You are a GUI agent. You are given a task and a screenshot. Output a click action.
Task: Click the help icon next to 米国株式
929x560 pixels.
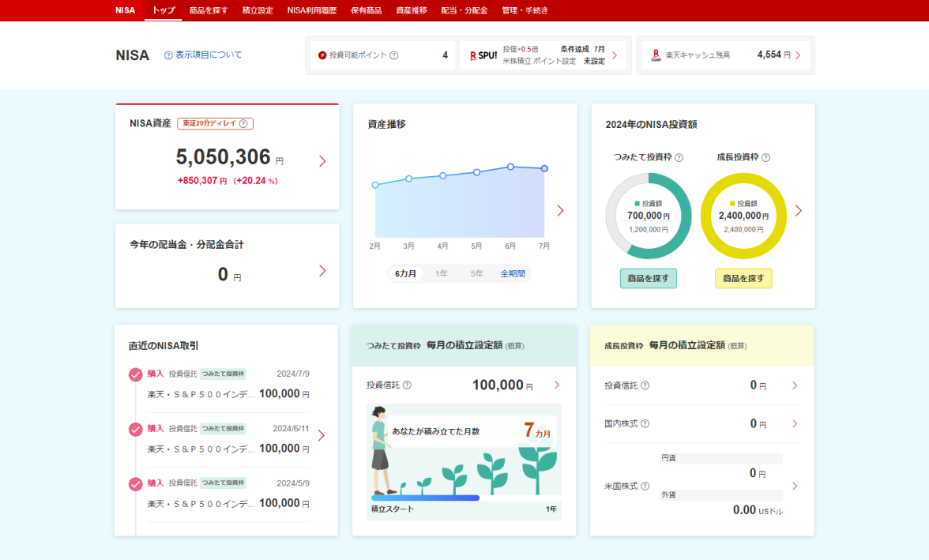tap(645, 486)
